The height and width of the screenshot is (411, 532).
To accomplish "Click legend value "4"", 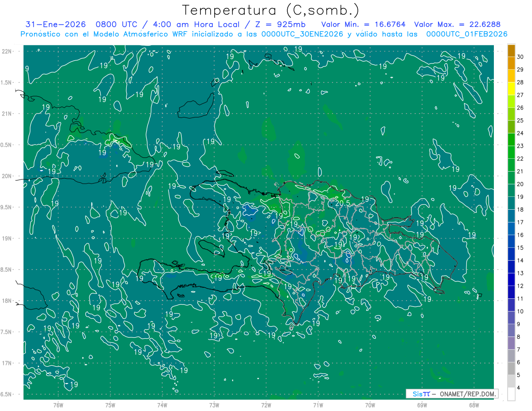I will pyautogui.click(x=519, y=388).
